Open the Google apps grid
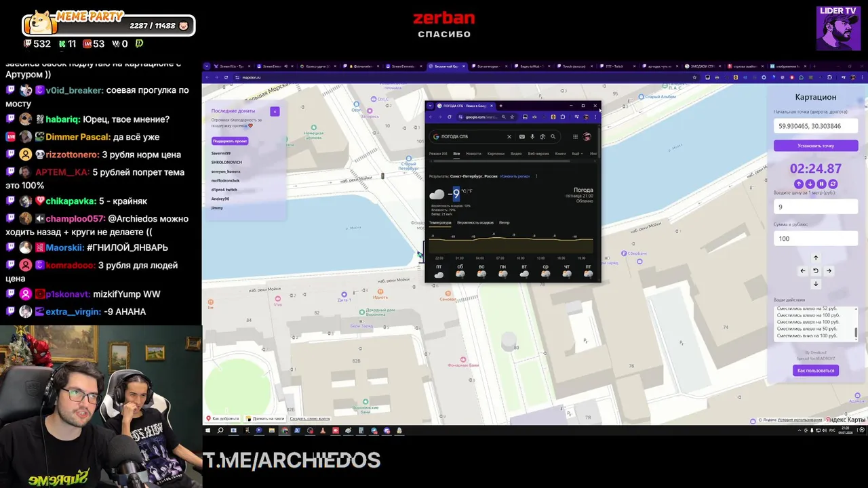 576,137
